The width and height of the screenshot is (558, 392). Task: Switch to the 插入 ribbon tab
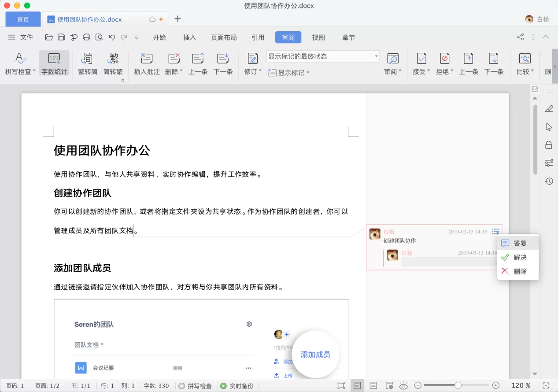(x=189, y=37)
